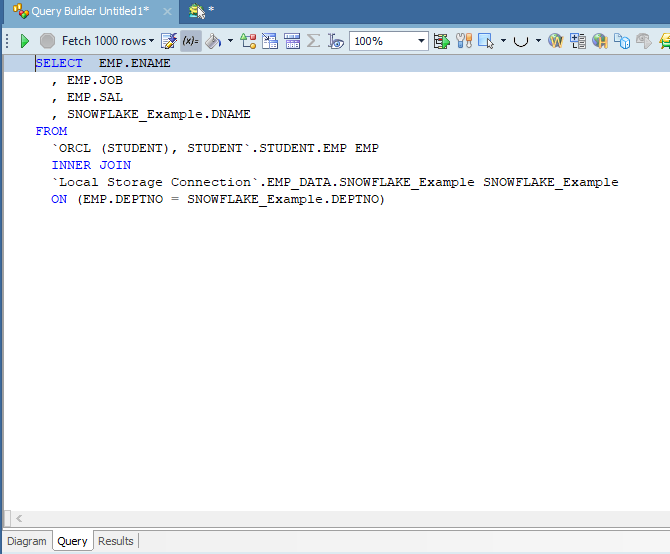Click the add tables icon
Image resolution: width=670 pixels, height=554 pixels.
[270, 41]
